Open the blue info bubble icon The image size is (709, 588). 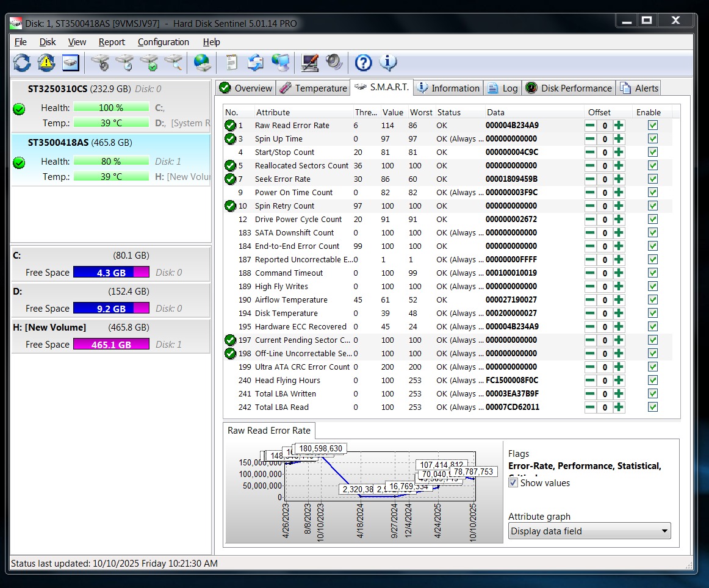click(388, 62)
